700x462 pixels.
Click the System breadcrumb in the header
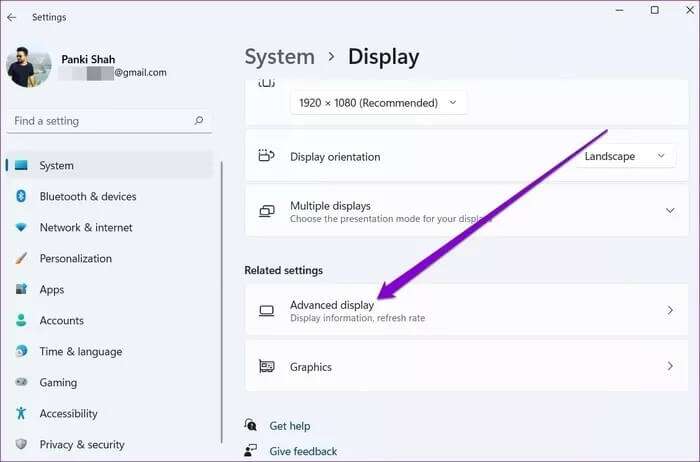[x=279, y=57]
